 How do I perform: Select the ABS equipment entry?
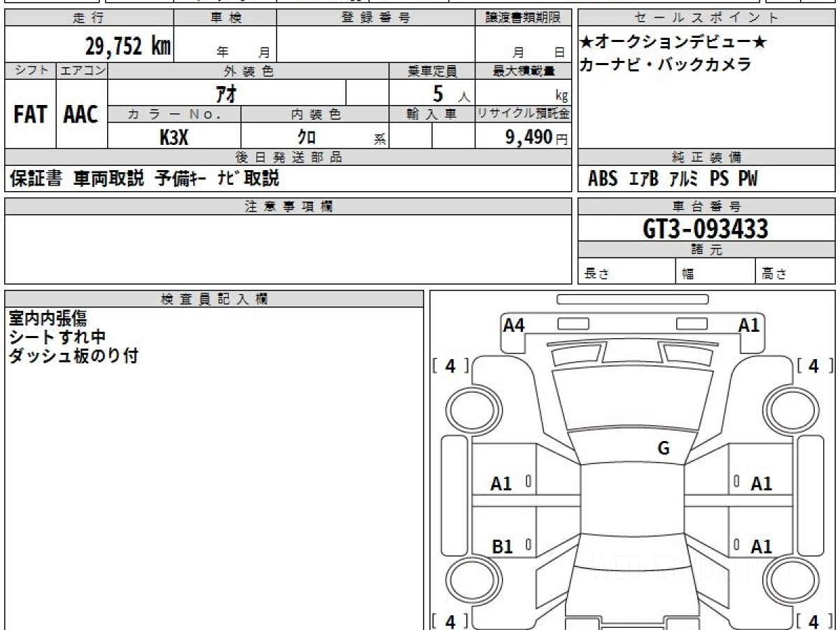(603, 179)
